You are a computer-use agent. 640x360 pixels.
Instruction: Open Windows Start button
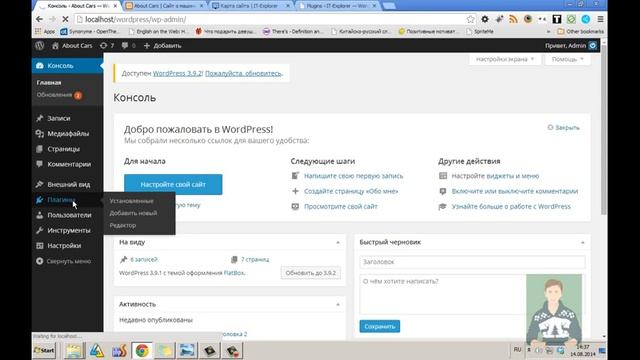click(x=44, y=350)
